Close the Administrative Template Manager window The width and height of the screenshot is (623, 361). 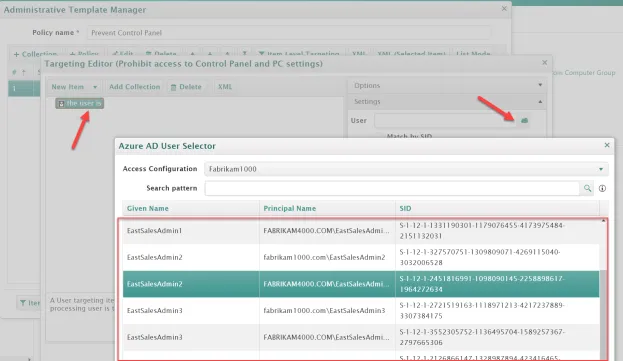(x=504, y=8)
